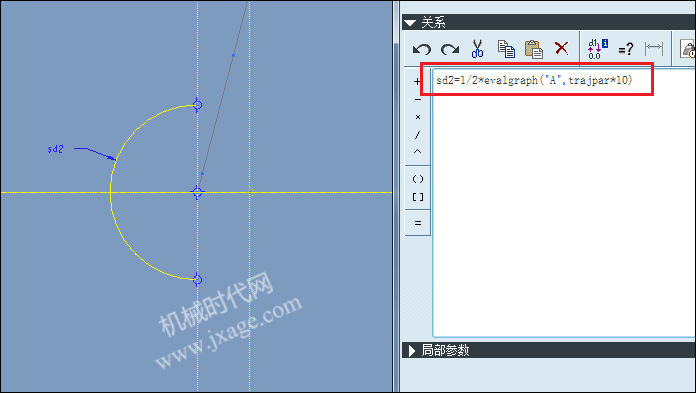Insert multiplication × operator
Viewport: 696px width, 393px height.
(418, 117)
